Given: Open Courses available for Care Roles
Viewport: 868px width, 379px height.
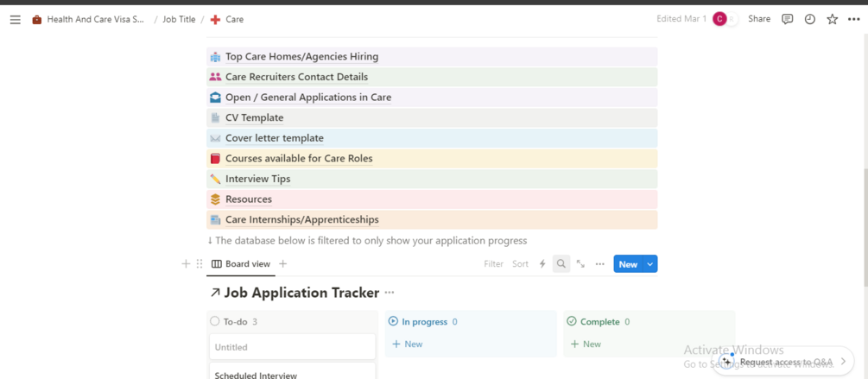Looking at the screenshot, I should pyautogui.click(x=299, y=159).
